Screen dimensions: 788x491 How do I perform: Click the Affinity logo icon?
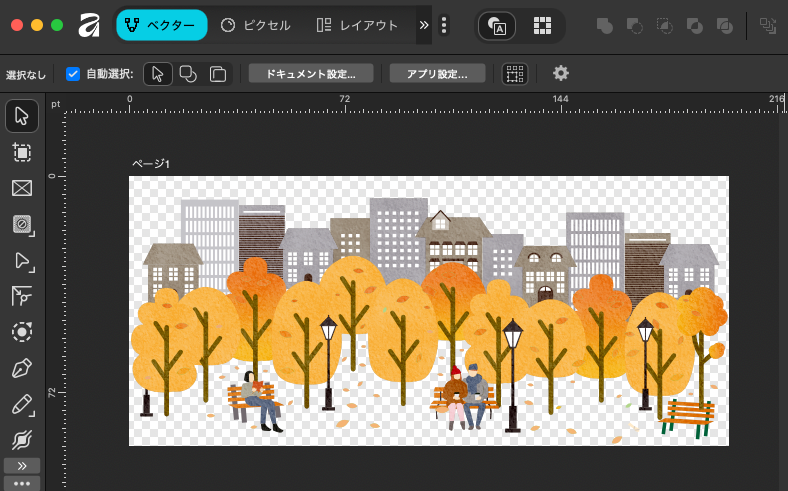(x=90, y=25)
